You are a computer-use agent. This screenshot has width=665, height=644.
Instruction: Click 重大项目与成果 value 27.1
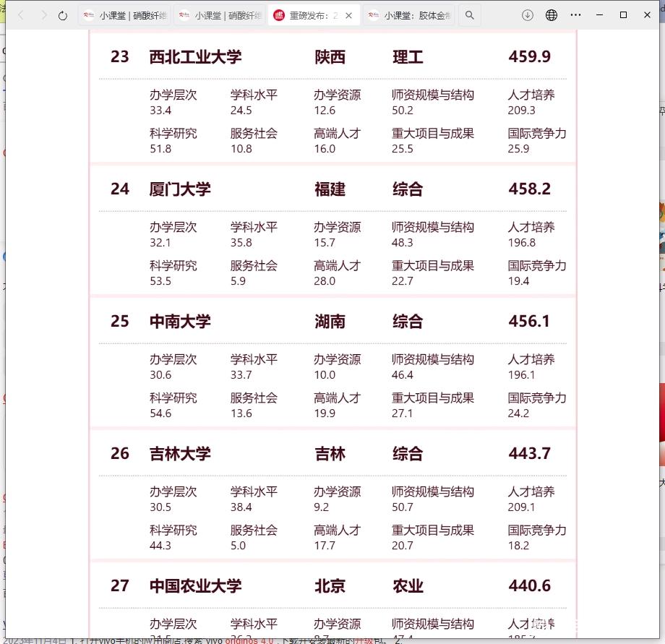tap(403, 413)
